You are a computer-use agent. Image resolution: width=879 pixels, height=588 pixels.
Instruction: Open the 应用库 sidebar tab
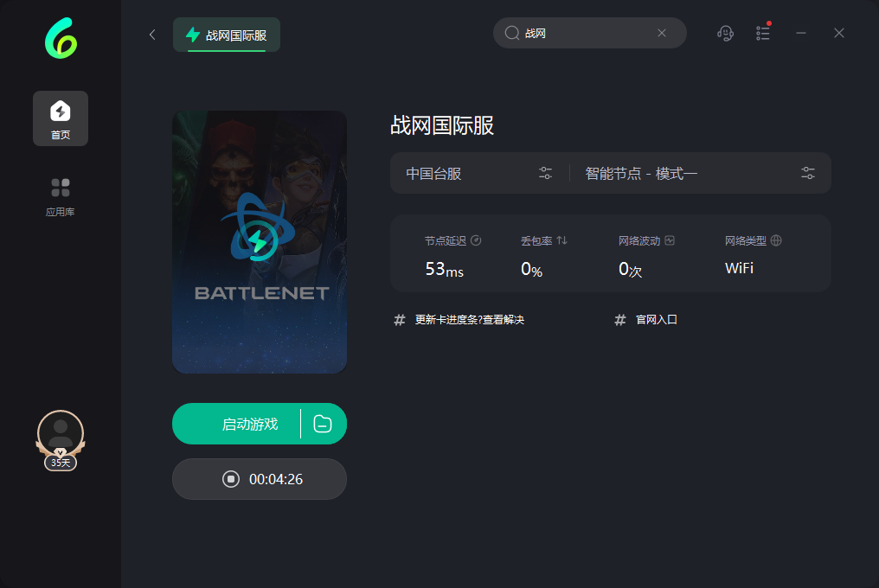(x=61, y=196)
